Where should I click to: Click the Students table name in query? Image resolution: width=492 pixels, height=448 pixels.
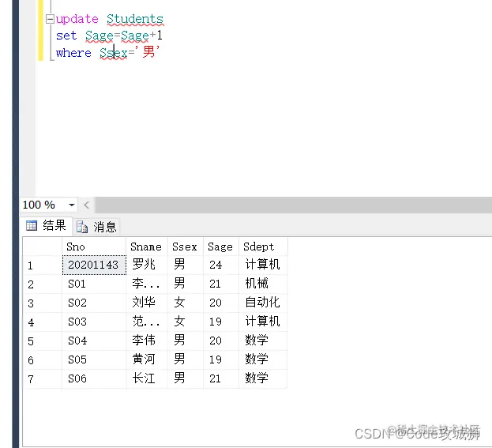tap(135, 19)
